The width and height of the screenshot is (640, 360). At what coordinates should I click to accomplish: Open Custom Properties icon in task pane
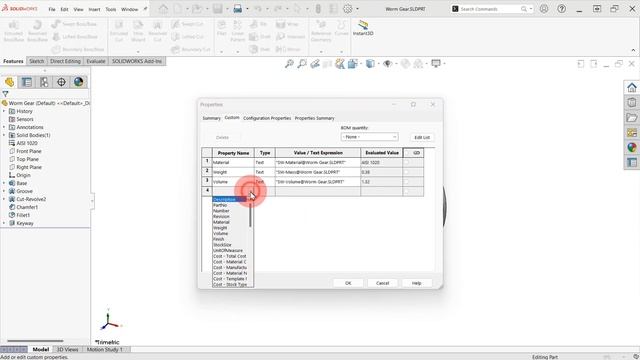pos(632,162)
